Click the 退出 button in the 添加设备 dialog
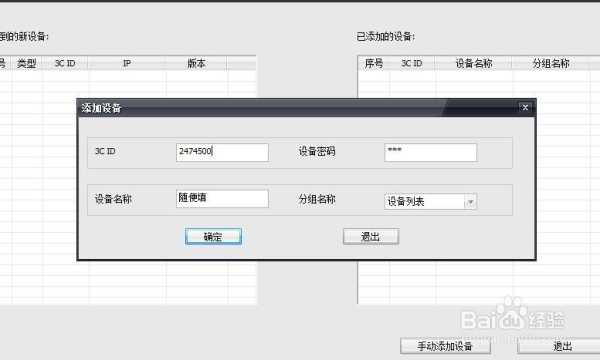This screenshot has width=600, height=360. (371, 236)
